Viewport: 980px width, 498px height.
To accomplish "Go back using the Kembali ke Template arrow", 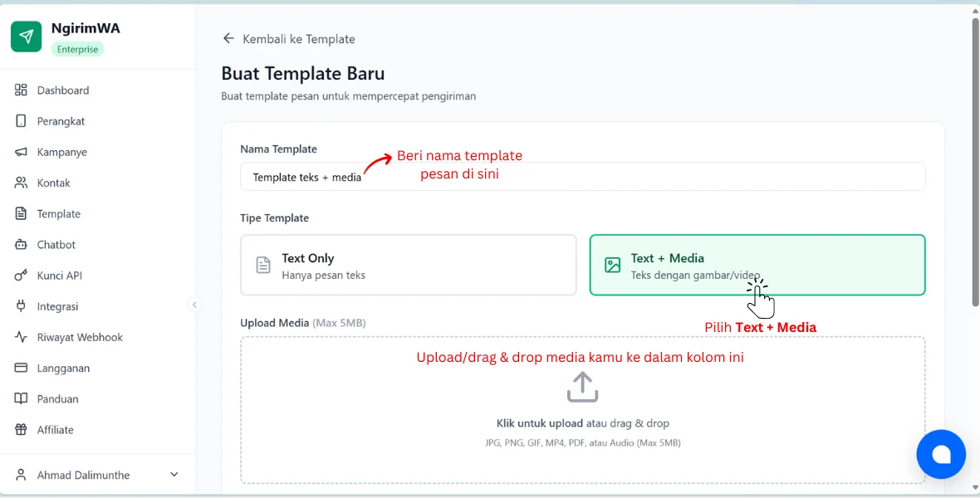I will pos(228,39).
